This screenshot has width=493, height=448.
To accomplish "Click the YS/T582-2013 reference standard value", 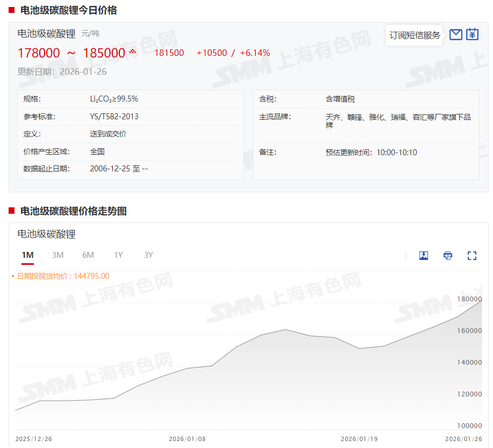I will [x=114, y=117].
